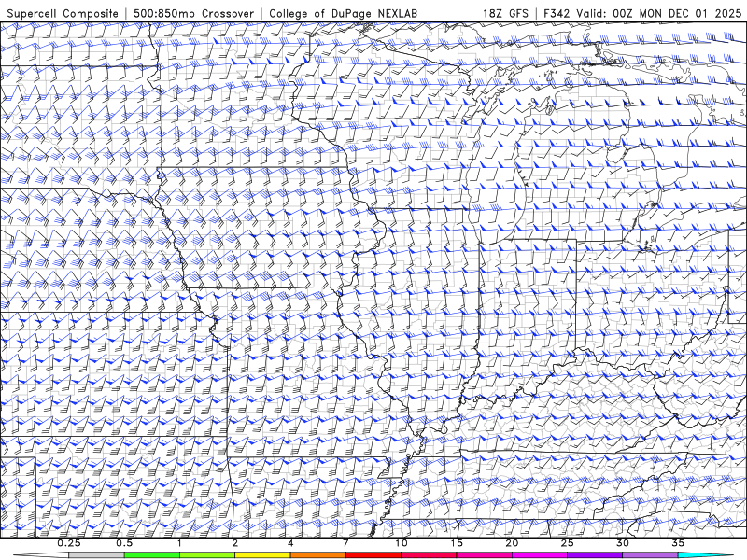This screenshot has height=560, width=747.
Task: Click the crimson 10–15 color bar segment
Action: [x=429, y=555]
